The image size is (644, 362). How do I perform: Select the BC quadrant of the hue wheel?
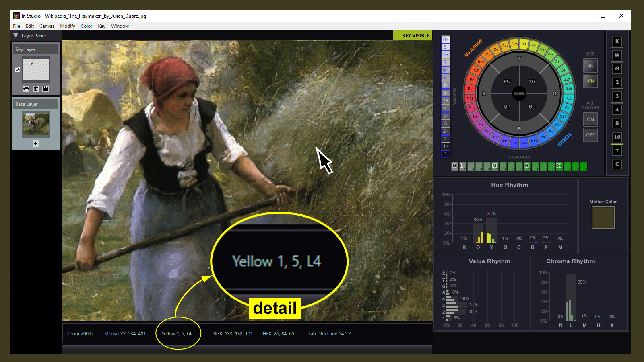pos(532,107)
